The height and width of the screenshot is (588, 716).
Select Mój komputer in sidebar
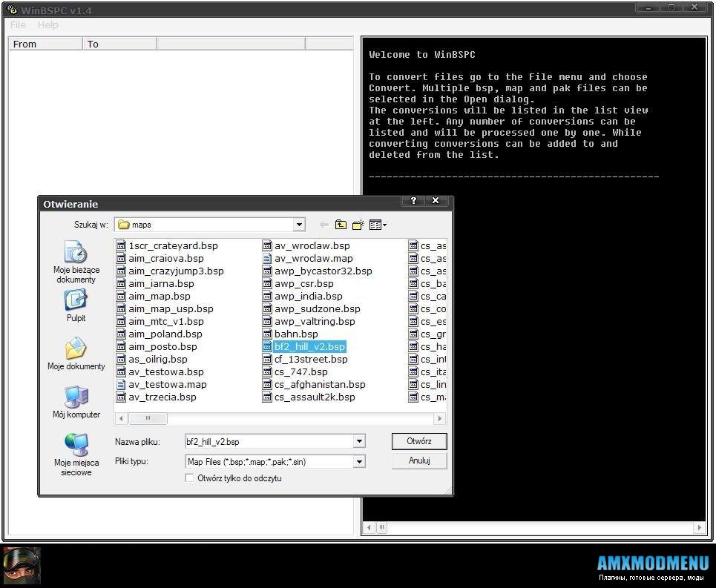(76, 402)
